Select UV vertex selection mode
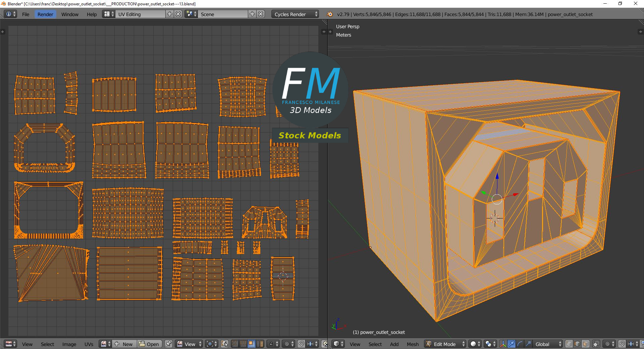 click(235, 344)
